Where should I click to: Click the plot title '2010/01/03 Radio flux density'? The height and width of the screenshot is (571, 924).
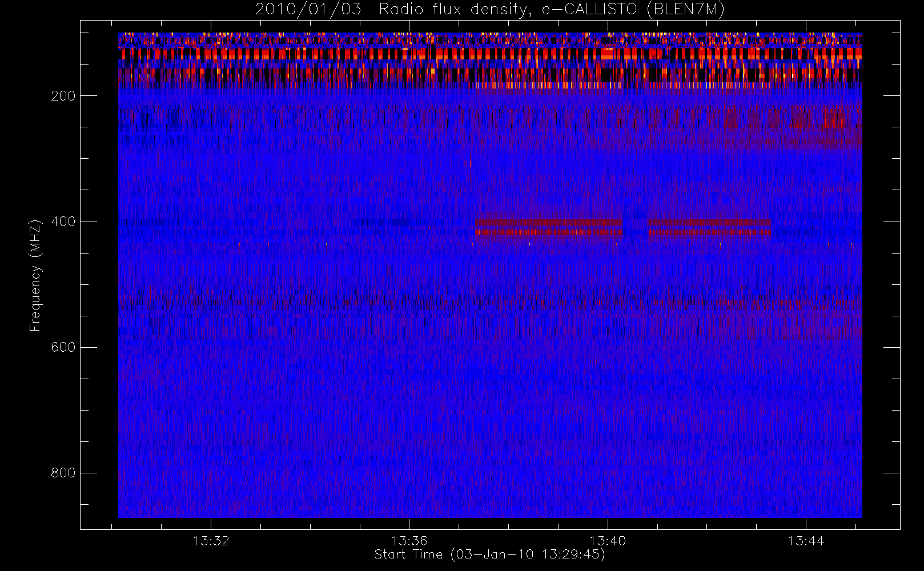pos(489,10)
